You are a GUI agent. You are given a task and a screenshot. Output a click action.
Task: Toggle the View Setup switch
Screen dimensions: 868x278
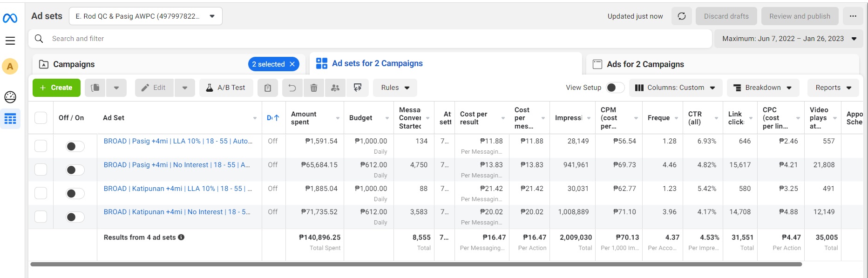pos(614,88)
